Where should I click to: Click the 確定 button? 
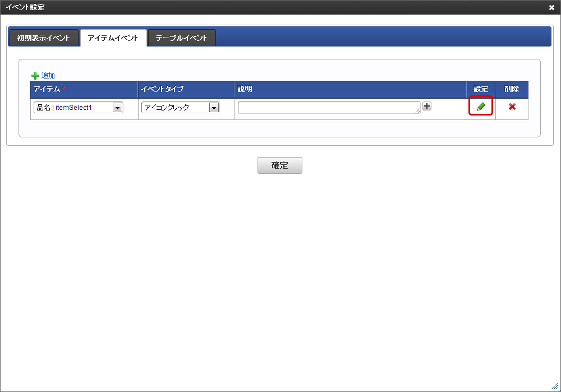(x=280, y=165)
